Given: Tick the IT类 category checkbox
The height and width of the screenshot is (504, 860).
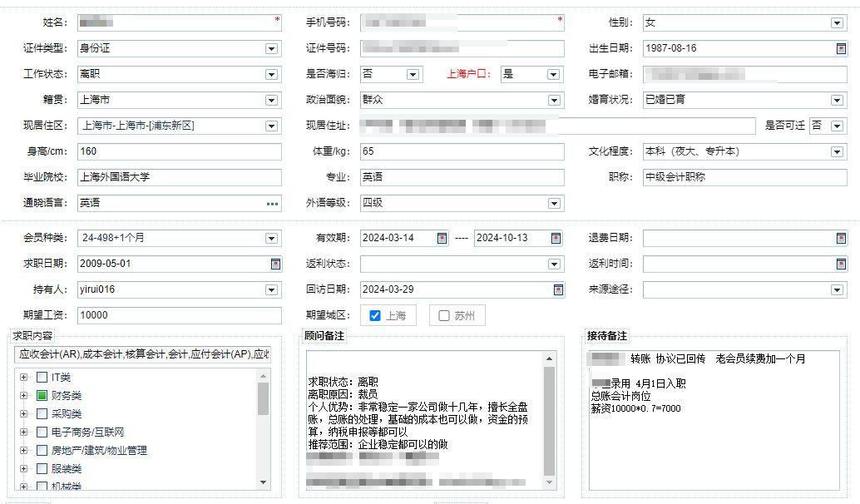Looking at the screenshot, I should (42, 378).
